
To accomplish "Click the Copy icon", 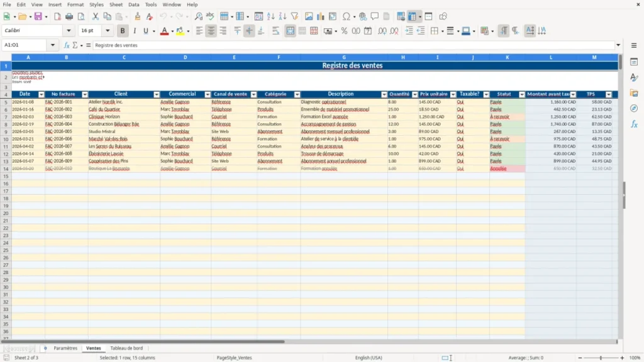I will (107, 16).
